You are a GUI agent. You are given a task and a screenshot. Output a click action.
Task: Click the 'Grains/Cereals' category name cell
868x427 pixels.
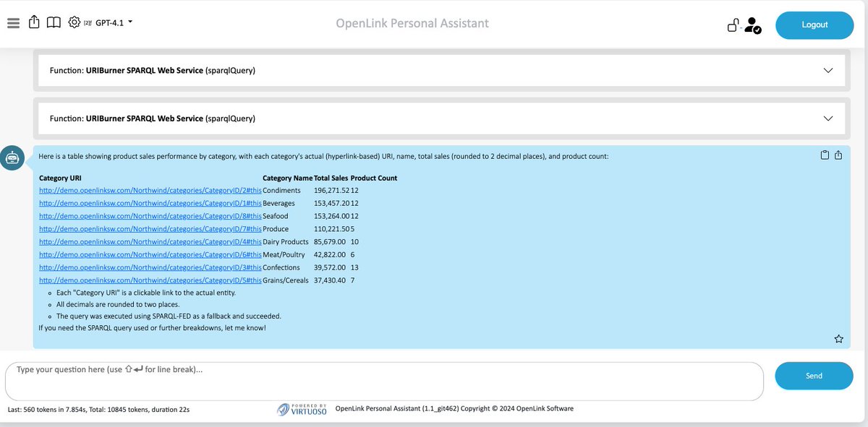coord(285,280)
